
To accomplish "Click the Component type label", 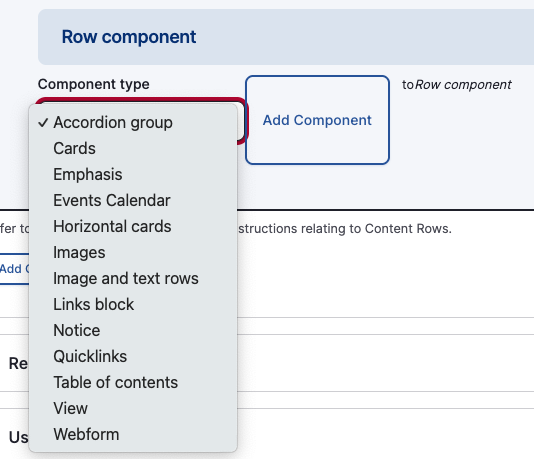I will pyautogui.click(x=94, y=84).
